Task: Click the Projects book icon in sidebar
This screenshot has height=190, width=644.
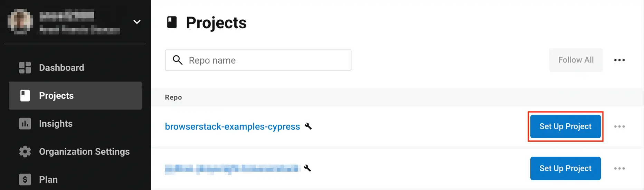Action: point(25,96)
